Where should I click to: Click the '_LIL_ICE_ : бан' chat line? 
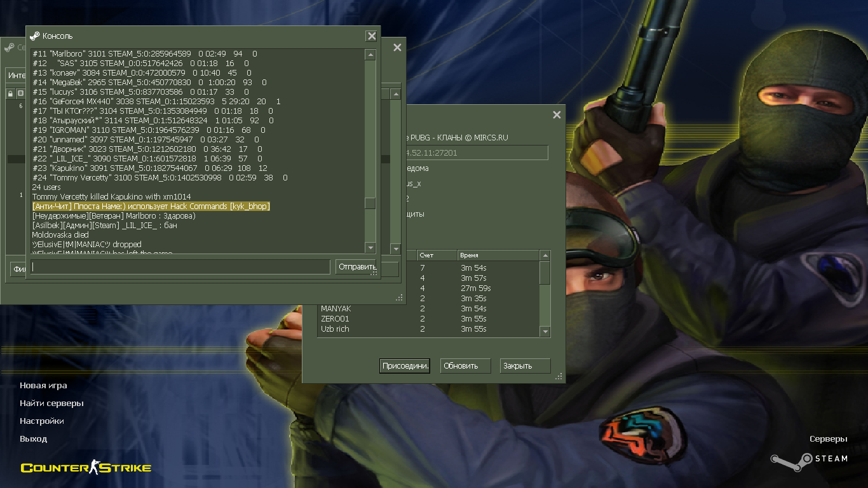coord(105,226)
